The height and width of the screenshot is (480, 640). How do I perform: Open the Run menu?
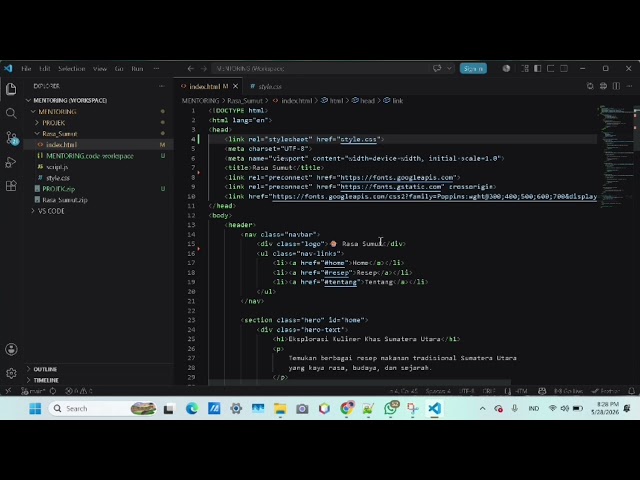coord(137,69)
